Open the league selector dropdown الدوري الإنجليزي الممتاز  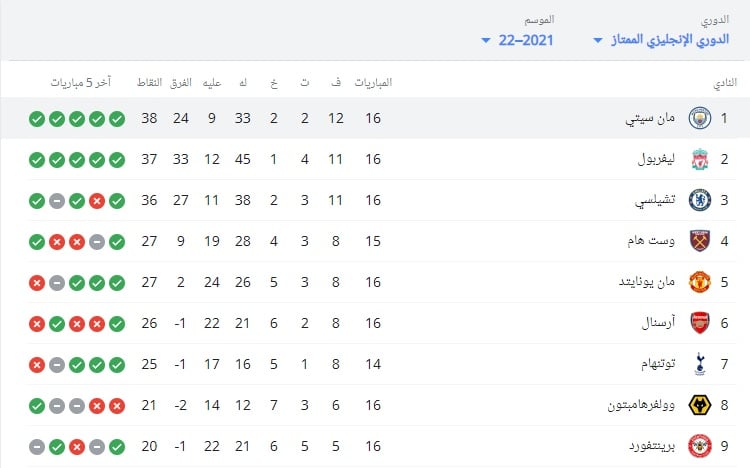661,40
